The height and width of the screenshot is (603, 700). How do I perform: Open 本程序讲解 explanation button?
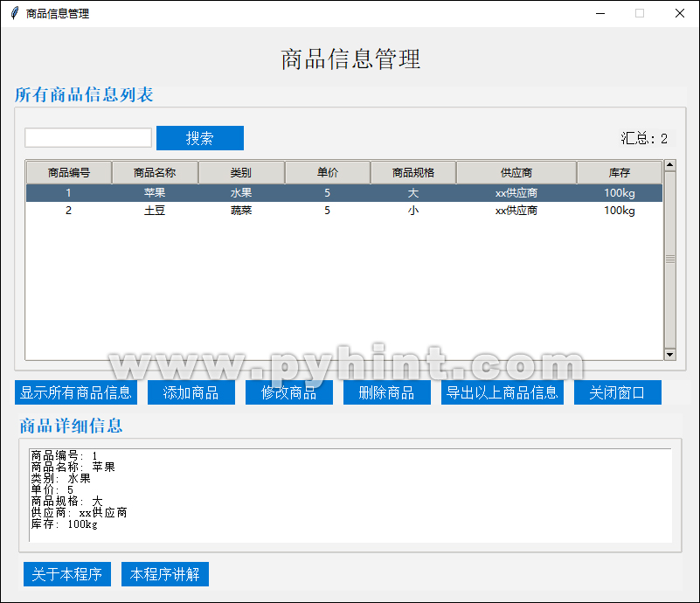coord(165,574)
